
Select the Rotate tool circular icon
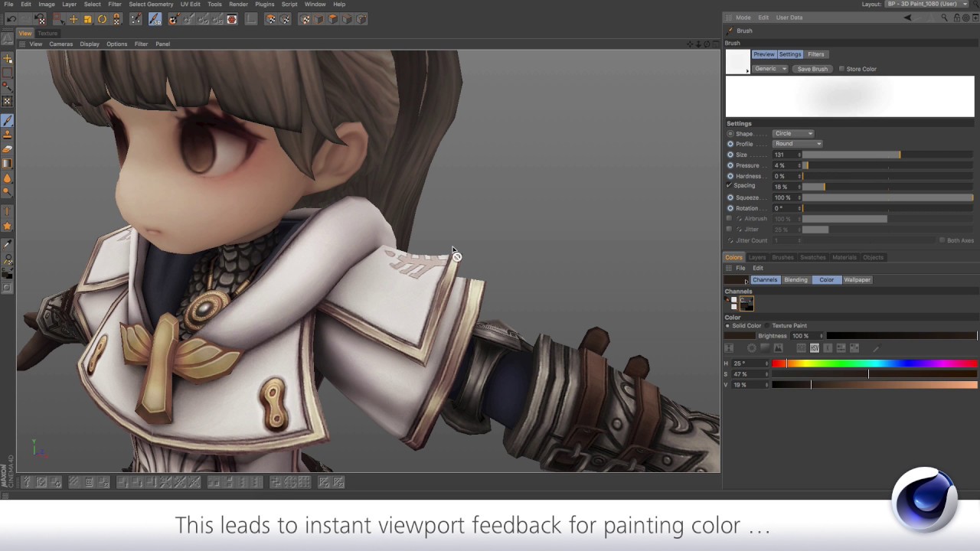(x=102, y=19)
